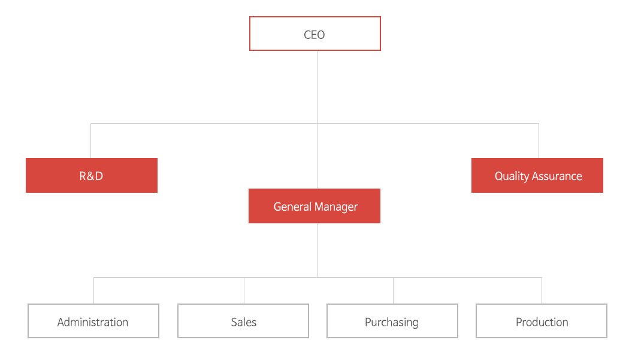Image resolution: width=629 pixels, height=364 pixels.
Task: Click the vertical line directly below General Manager
Action: [317, 250]
